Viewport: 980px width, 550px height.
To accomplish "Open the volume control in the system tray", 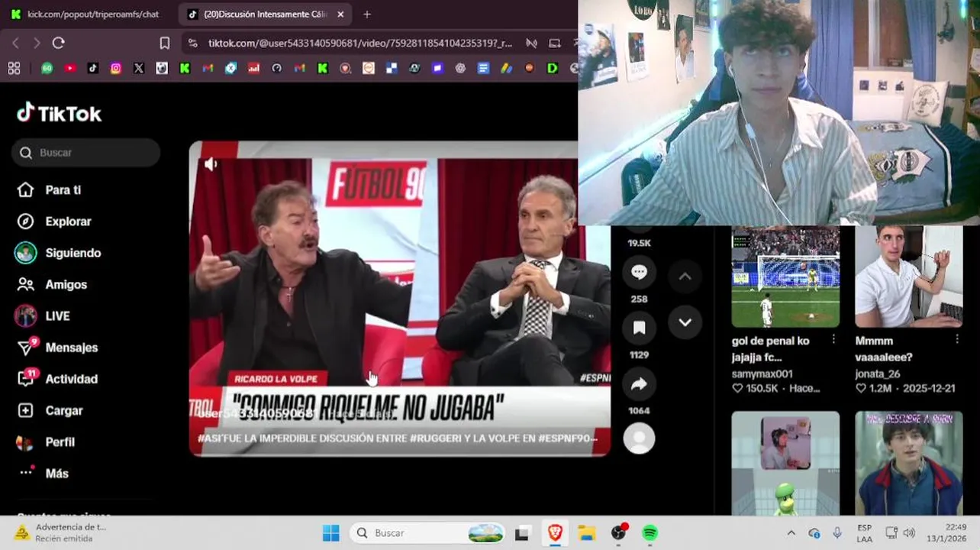I will (x=909, y=533).
